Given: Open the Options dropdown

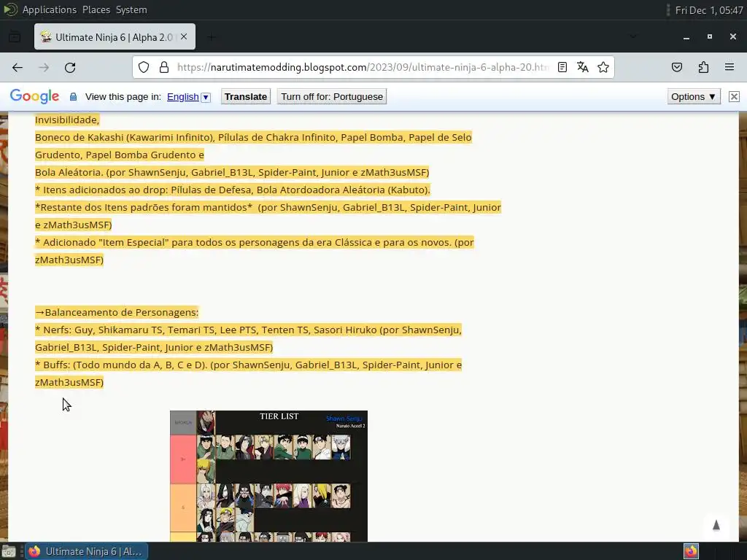Looking at the screenshot, I should click(x=694, y=97).
